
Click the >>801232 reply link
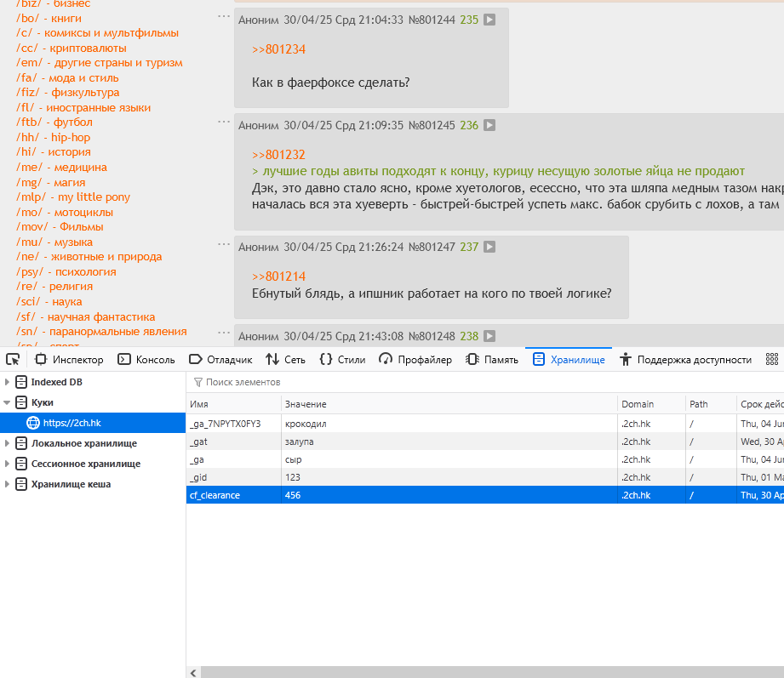point(278,155)
